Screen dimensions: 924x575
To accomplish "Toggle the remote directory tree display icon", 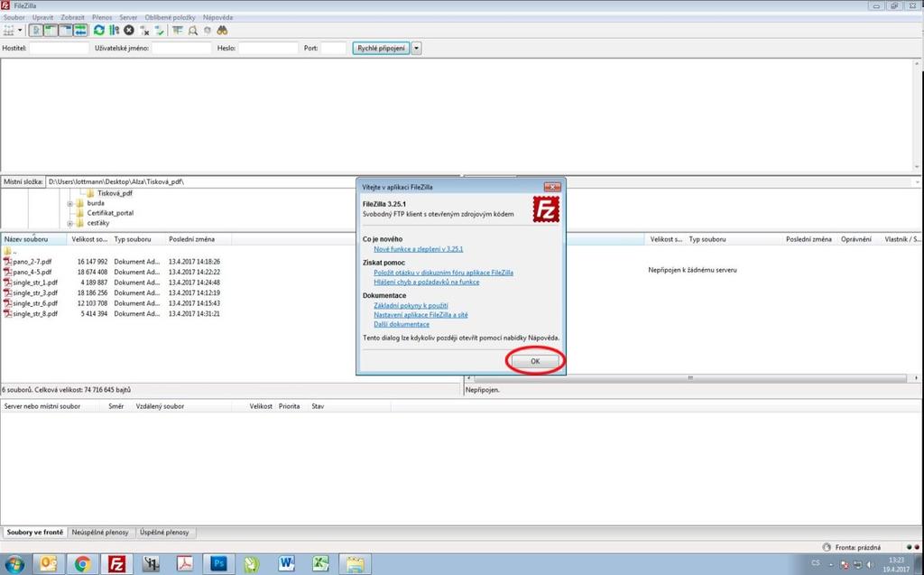I will tap(66, 30).
